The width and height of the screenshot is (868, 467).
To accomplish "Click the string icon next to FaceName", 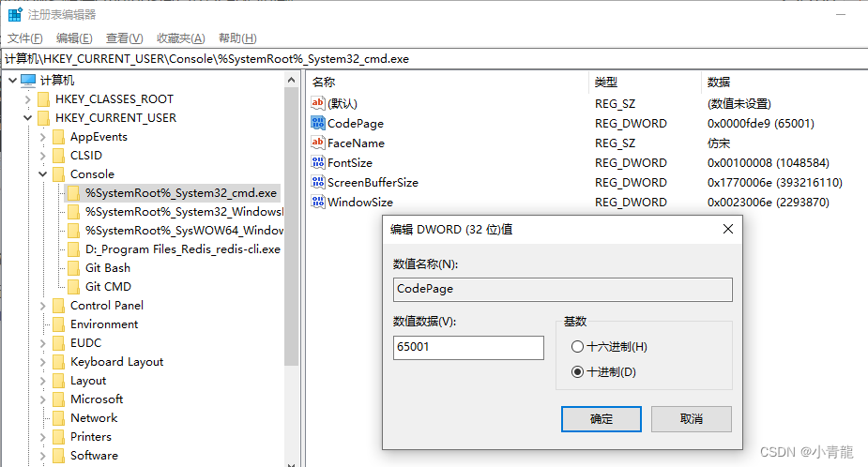I will click(318, 143).
